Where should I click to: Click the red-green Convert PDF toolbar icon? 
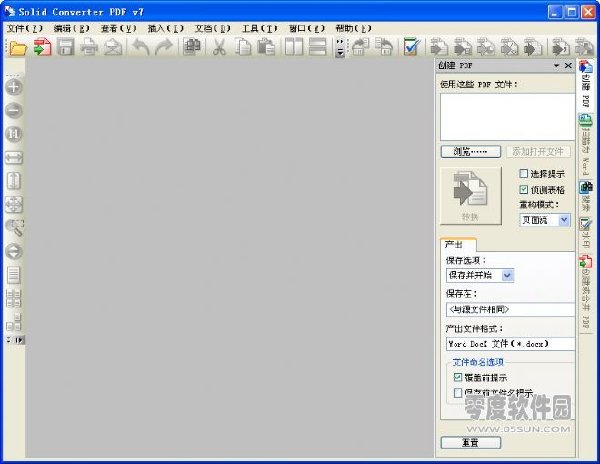pyautogui.click(x=42, y=47)
